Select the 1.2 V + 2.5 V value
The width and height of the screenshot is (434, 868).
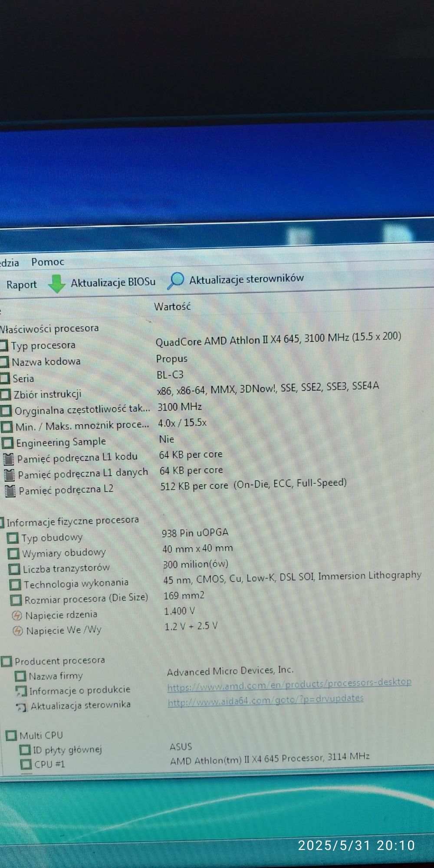coord(191,626)
